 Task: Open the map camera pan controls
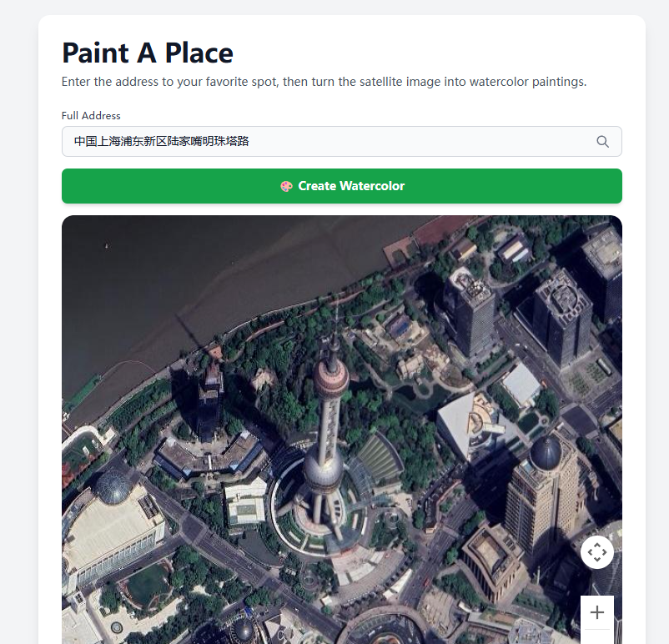pos(597,552)
